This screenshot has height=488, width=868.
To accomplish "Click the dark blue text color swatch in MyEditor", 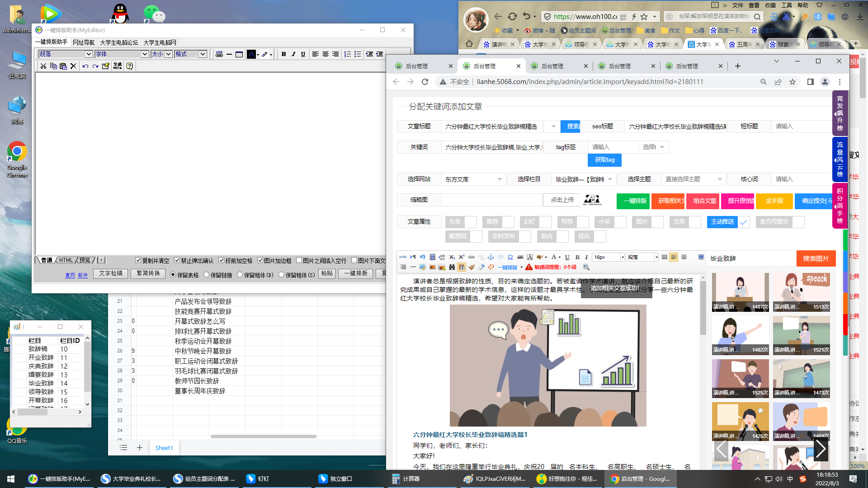I will [251, 54].
